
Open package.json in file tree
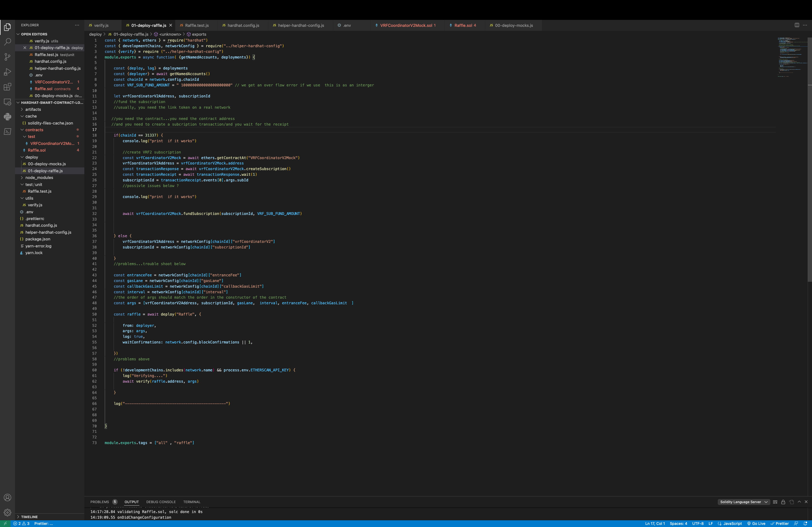(49, 239)
